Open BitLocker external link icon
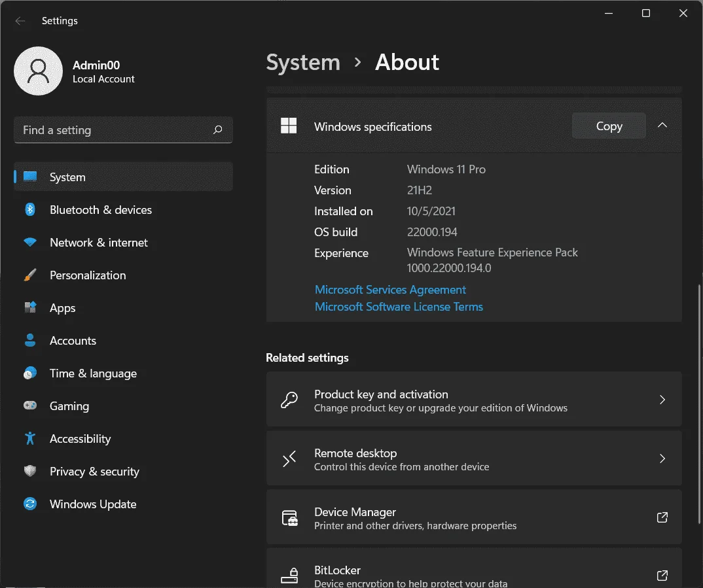The image size is (703, 588). 662,575
